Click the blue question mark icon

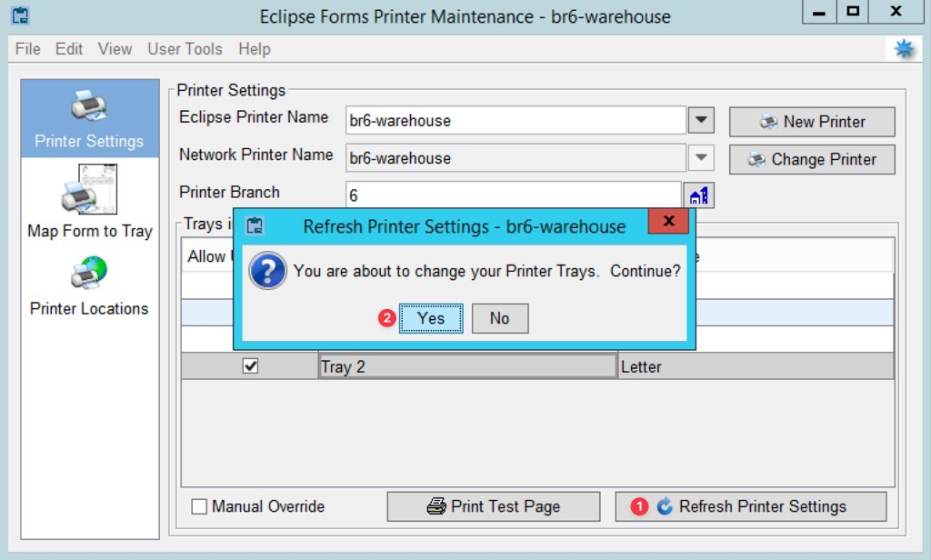click(x=268, y=271)
